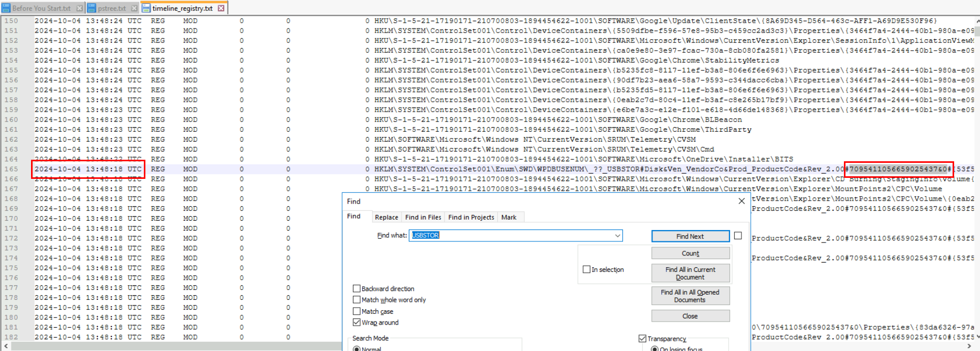Click line 162 SRUM\Telemetry\CVSM path
Screen dimensions: 980x351
pyautogui.click(x=535, y=139)
